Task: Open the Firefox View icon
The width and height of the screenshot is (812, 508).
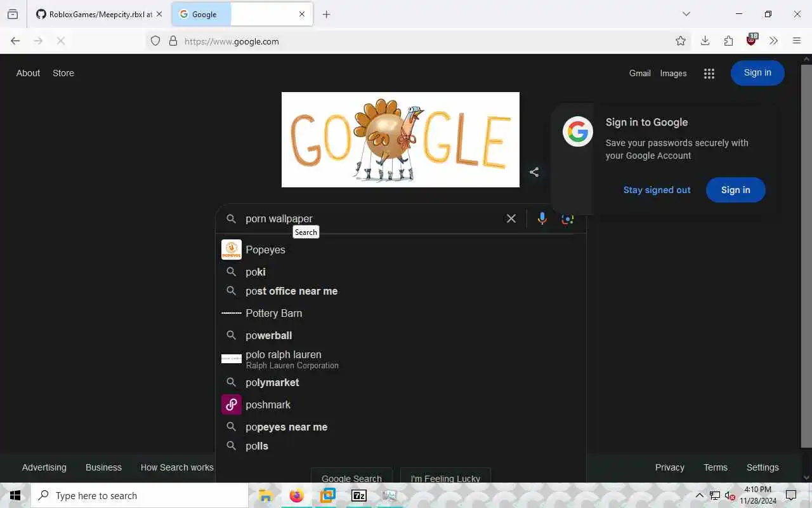Action: coord(13,14)
